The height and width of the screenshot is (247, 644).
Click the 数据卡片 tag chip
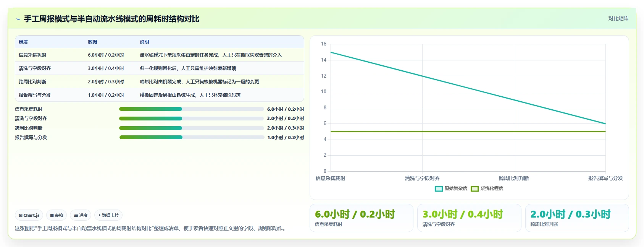coord(108,215)
